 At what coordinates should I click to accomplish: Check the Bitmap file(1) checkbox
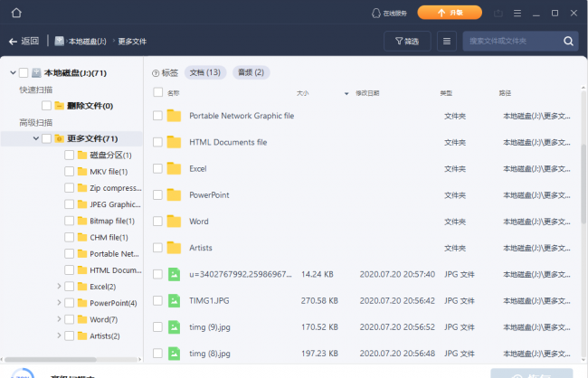(x=69, y=221)
